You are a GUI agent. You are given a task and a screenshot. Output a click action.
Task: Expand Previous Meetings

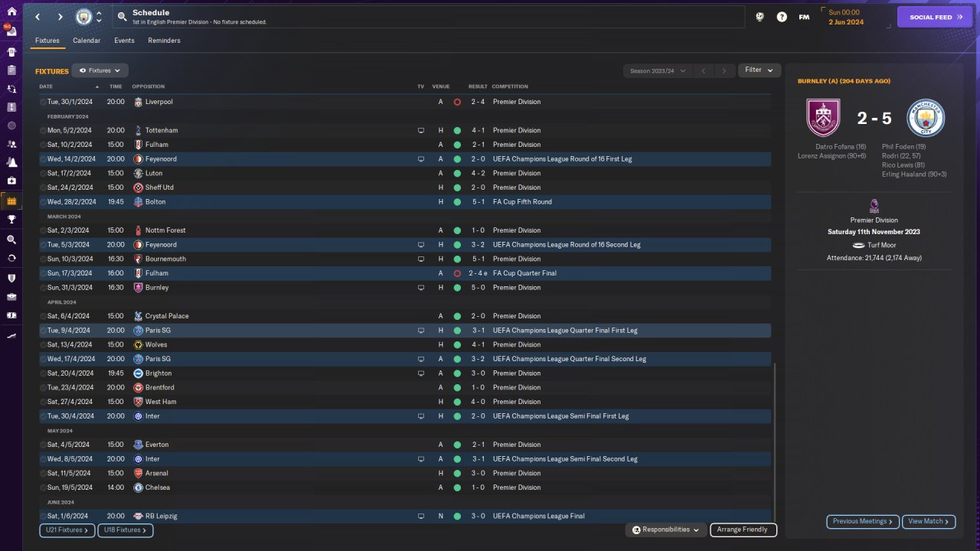tap(863, 522)
